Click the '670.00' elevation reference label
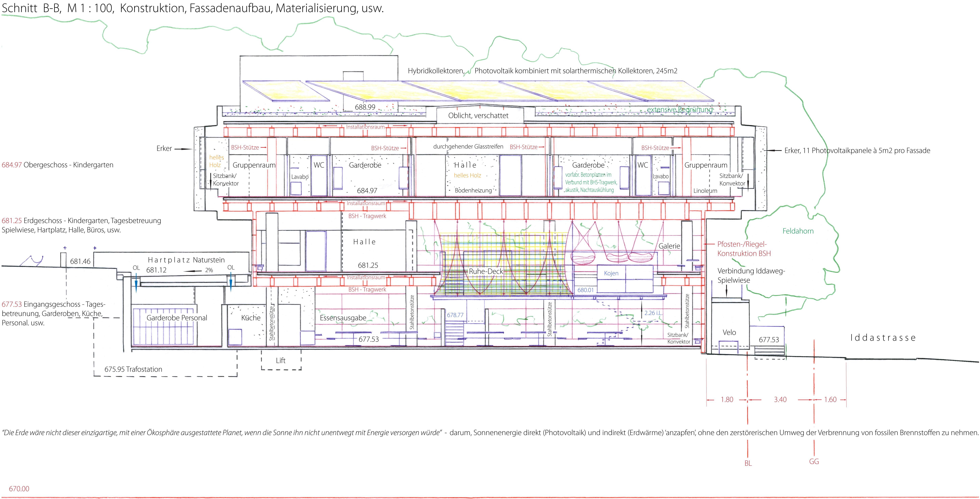 pyautogui.click(x=19, y=489)
